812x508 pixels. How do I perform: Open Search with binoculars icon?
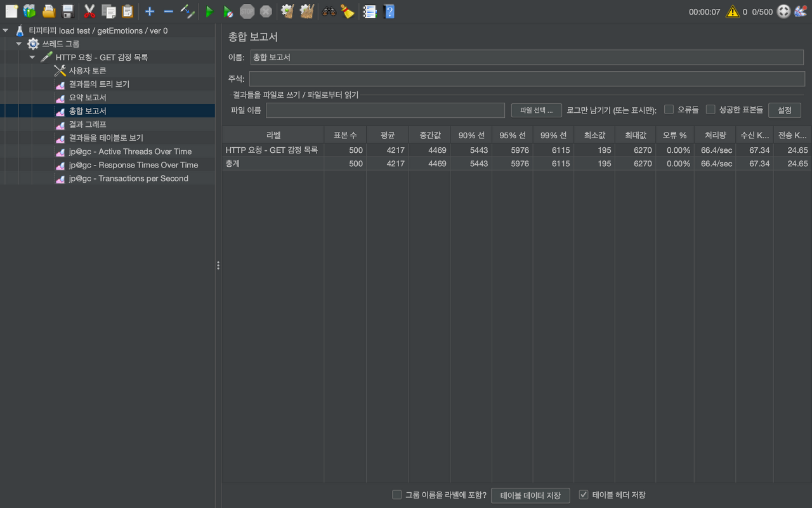(x=329, y=11)
